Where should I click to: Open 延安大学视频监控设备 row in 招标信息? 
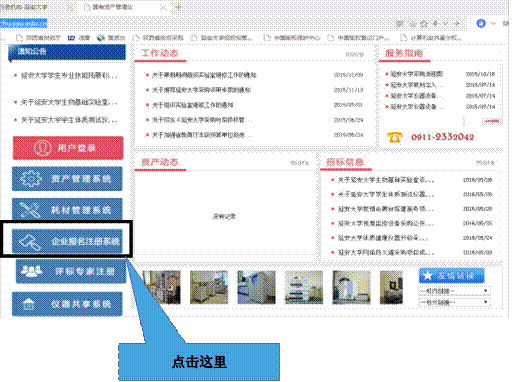pyautogui.click(x=386, y=223)
